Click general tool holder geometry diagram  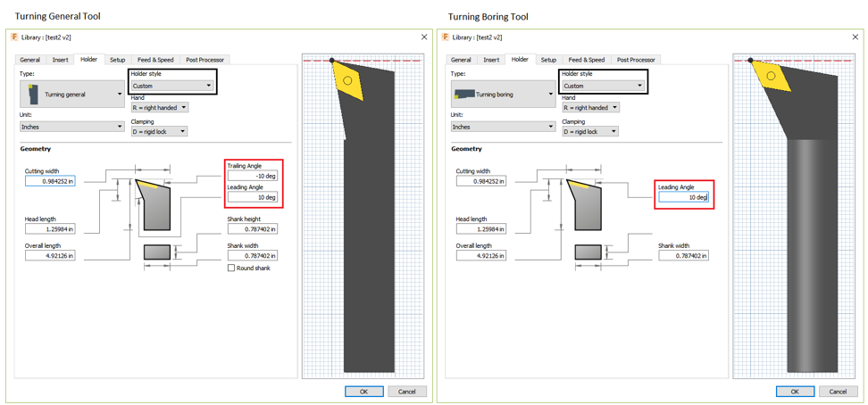(x=153, y=204)
